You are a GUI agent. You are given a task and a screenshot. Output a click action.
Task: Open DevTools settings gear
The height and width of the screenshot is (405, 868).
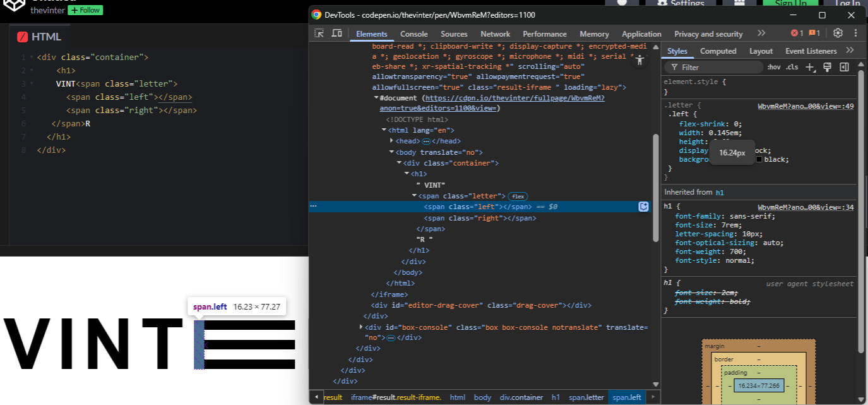pyautogui.click(x=838, y=33)
